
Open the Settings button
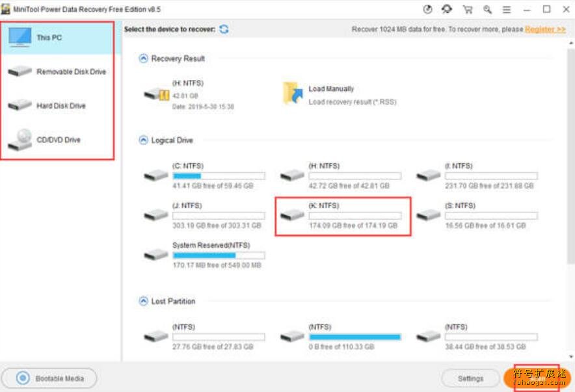(470, 378)
